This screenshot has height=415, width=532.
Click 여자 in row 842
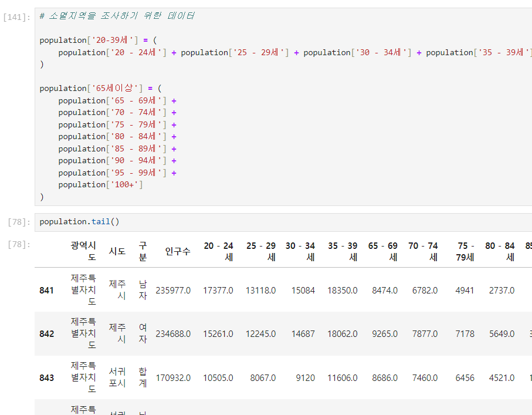tap(143, 333)
